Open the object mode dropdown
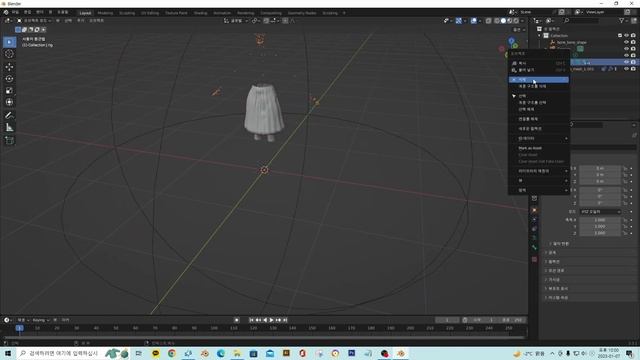 (34, 20)
